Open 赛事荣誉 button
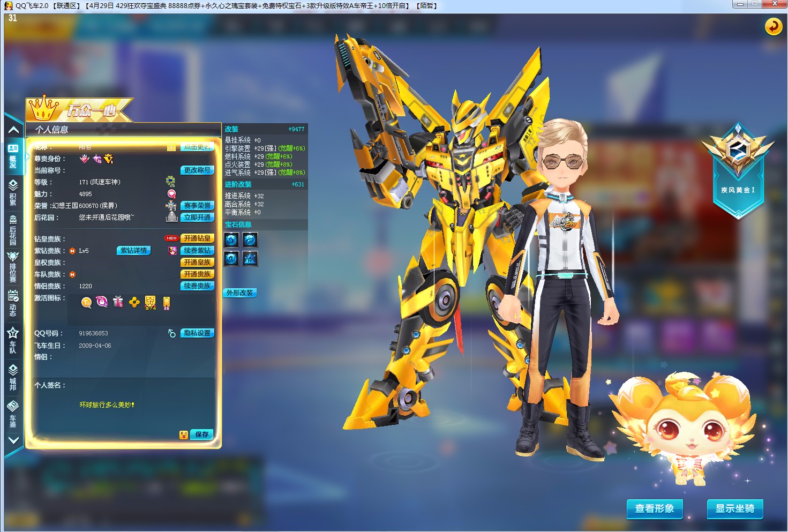788x532 pixels. [x=197, y=206]
